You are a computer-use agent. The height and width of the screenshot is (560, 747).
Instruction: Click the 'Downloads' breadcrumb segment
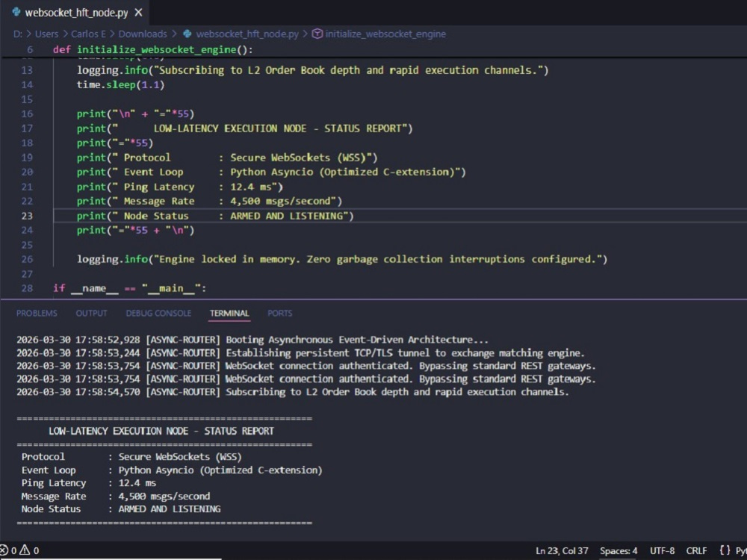(x=143, y=34)
